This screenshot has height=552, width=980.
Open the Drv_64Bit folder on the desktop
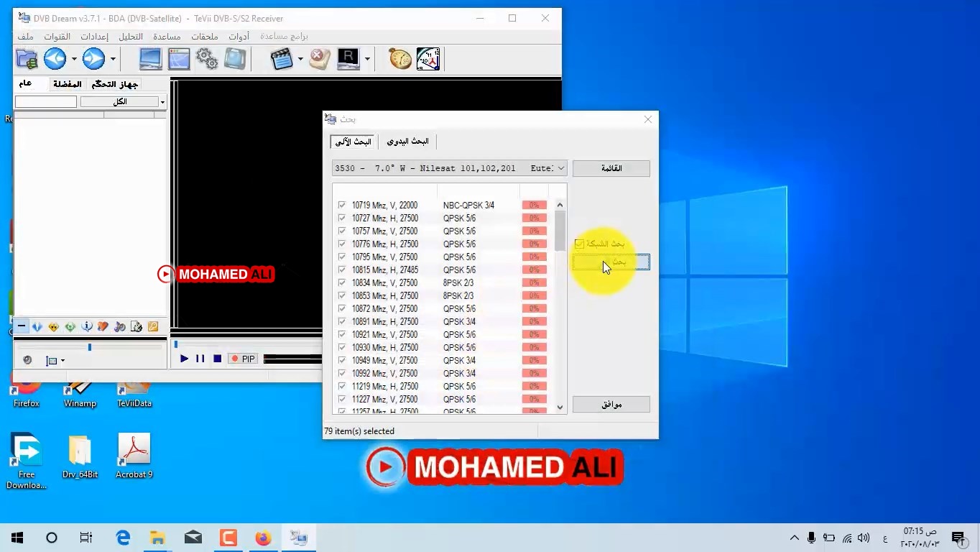tap(80, 455)
